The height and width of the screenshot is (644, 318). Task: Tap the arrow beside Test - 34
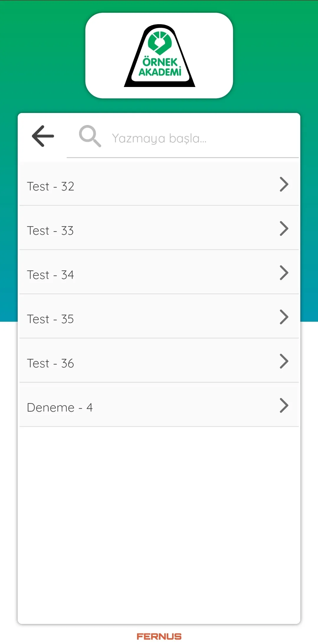tap(284, 273)
